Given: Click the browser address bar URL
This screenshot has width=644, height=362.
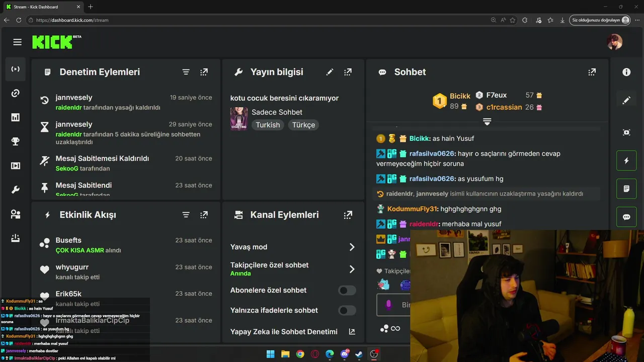Looking at the screenshot, I should tap(72, 20).
